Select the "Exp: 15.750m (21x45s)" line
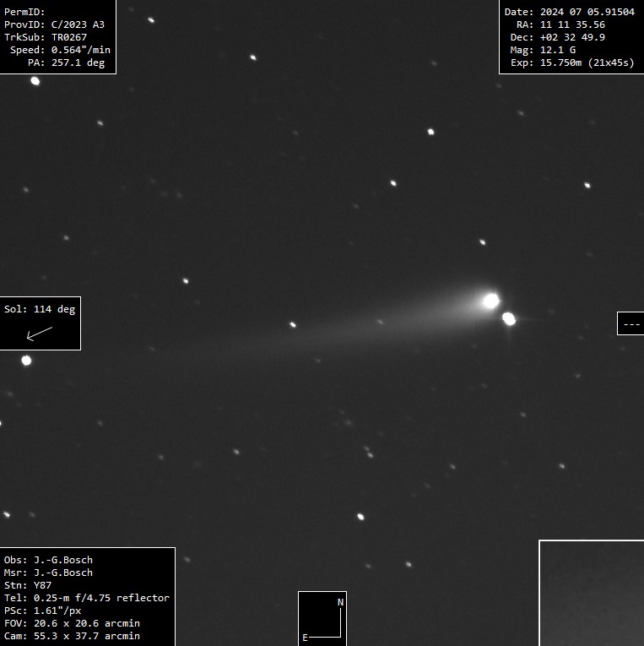Viewport: 644px width, 646px height. (572, 62)
